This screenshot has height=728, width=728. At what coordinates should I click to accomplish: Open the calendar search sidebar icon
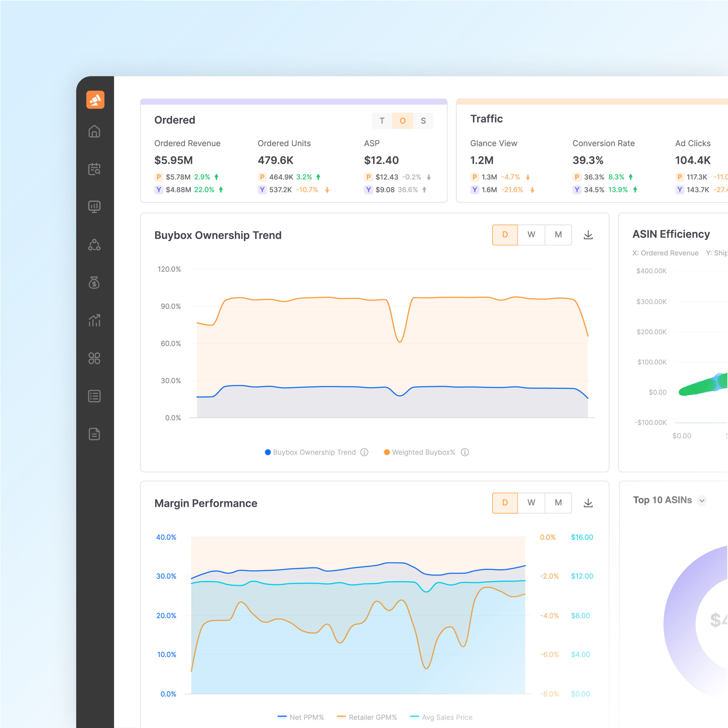pos(94,169)
